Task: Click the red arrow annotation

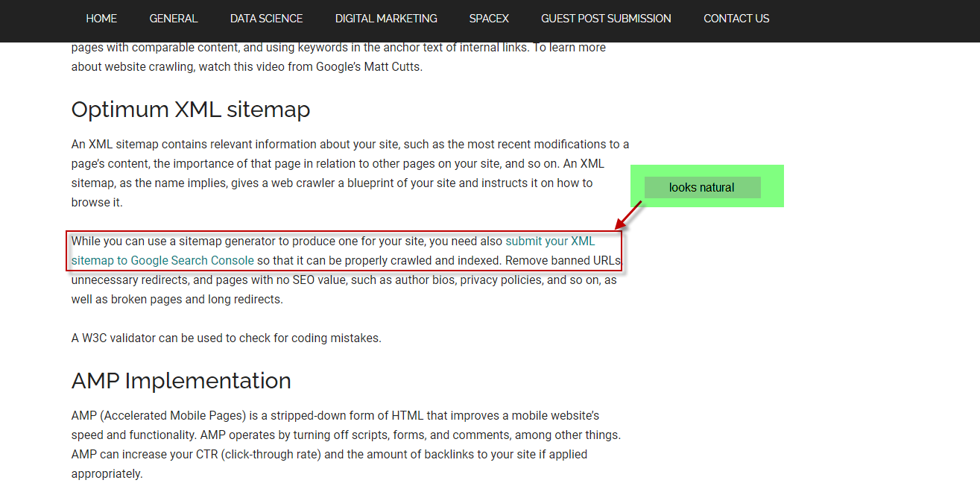Action: [627, 215]
